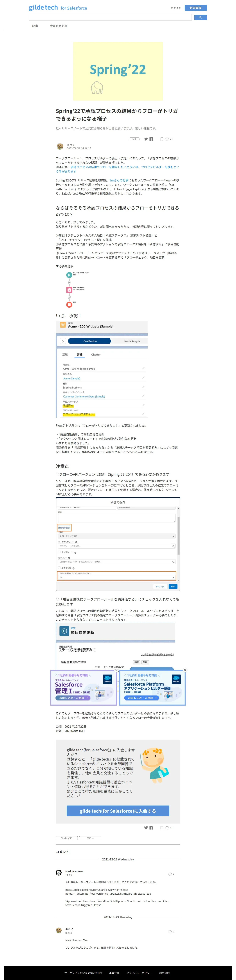Click the いざ、承認! heading
This screenshot has height=980, width=236.
click(69, 316)
